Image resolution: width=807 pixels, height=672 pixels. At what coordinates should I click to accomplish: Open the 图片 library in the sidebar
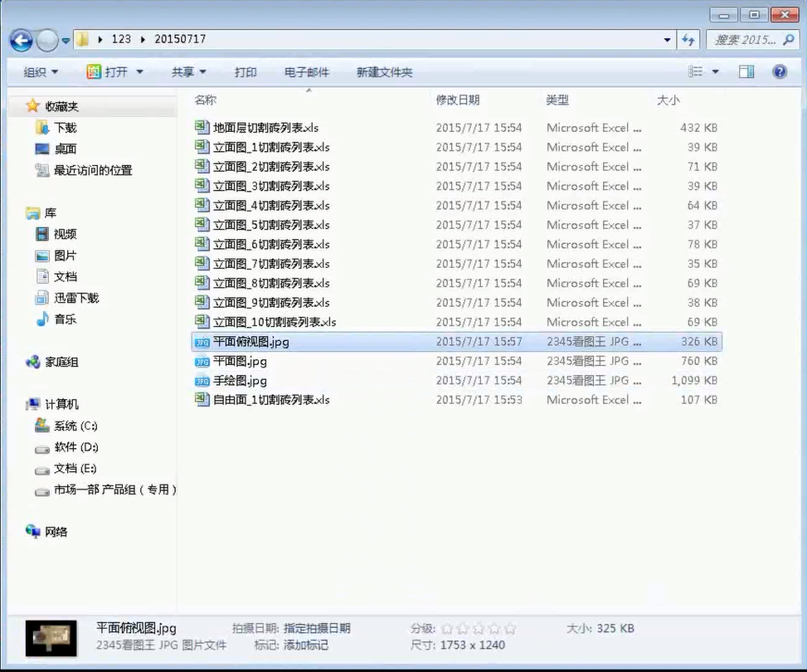point(65,255)
